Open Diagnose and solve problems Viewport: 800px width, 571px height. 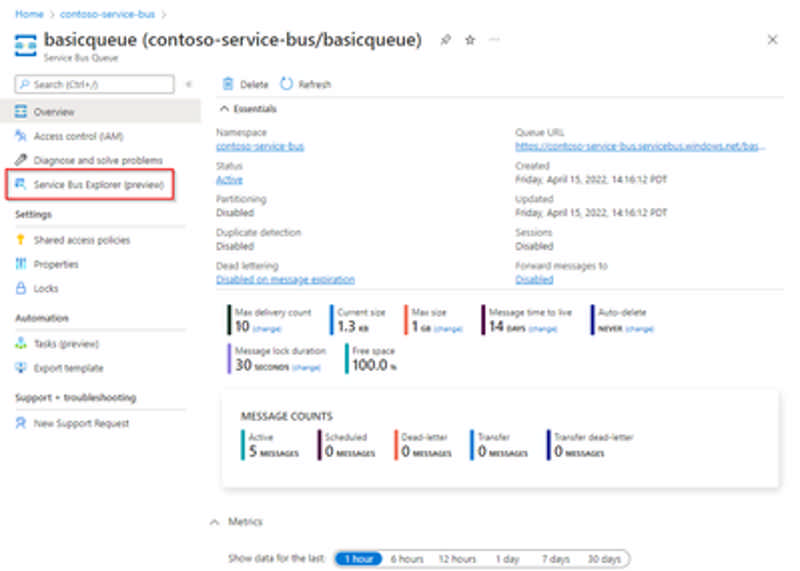pos(98,160)
